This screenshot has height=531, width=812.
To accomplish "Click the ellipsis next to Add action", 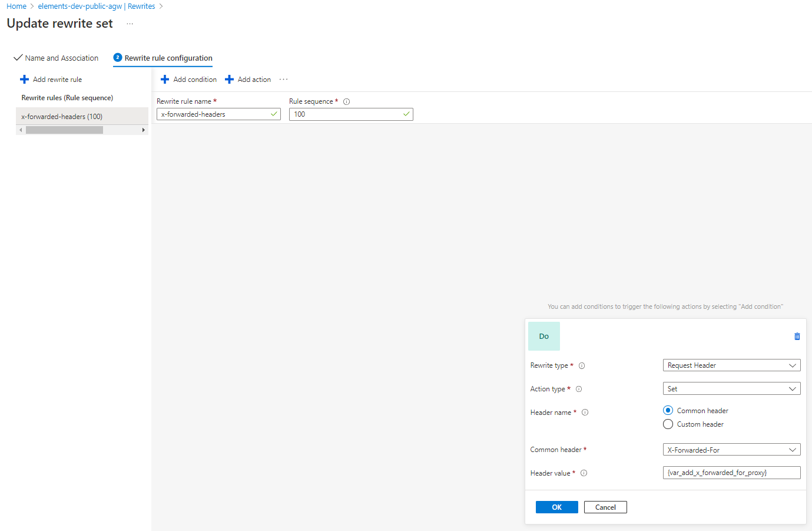I will coord(283,79).
